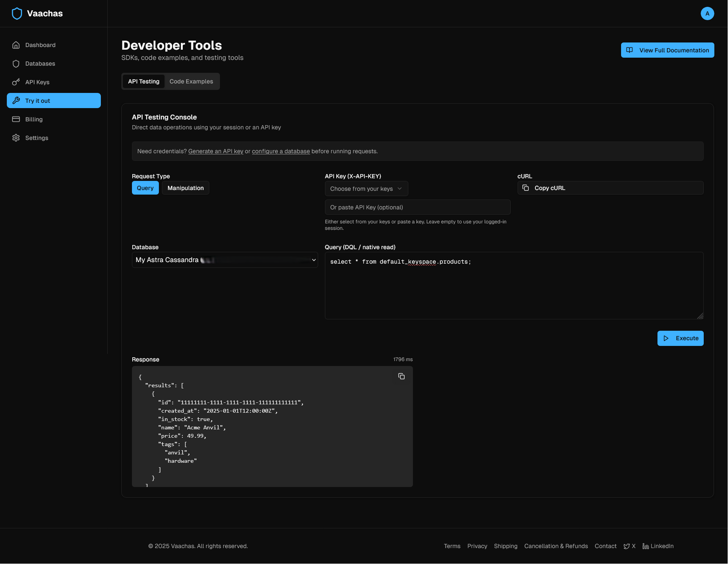Open X profile via footer Twitter icon
728x564 pixels.
point(627,546)
